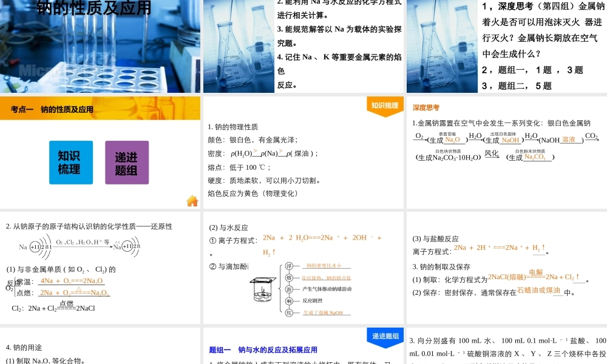The image size is (607, 364).
Task: Click the label ① 离子方程式
Action: [233, 241]
